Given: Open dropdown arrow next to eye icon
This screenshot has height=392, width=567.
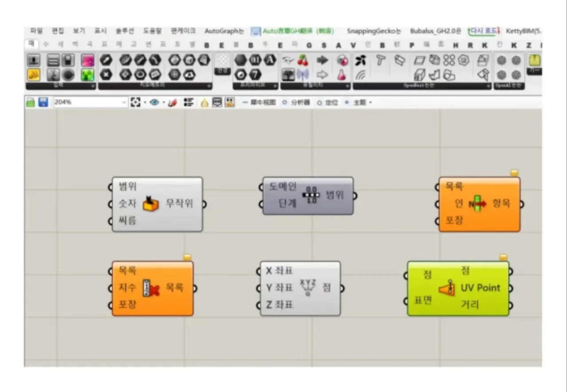Looking at the screenshot, I should [x=164, y=103].
